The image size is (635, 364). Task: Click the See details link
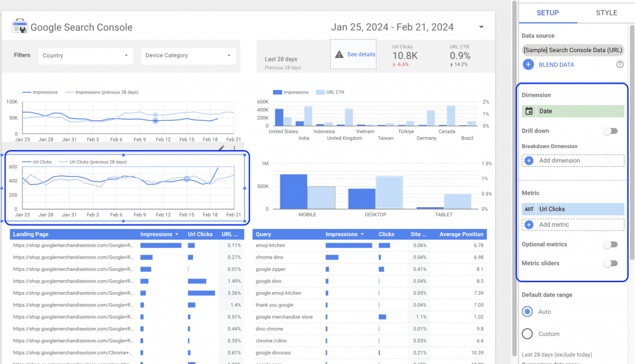[x=361, y=54]
